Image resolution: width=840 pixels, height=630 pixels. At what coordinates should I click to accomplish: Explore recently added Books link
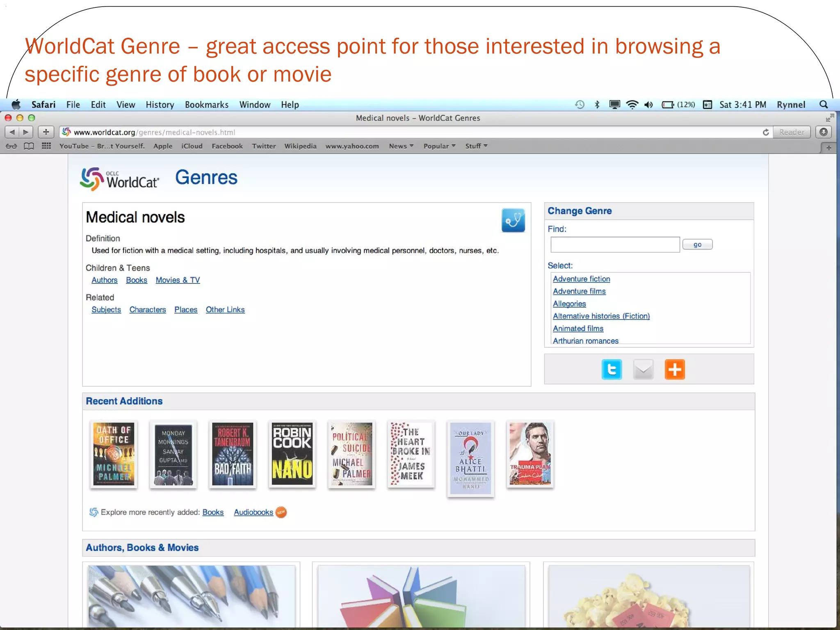[x=213, y=512]
